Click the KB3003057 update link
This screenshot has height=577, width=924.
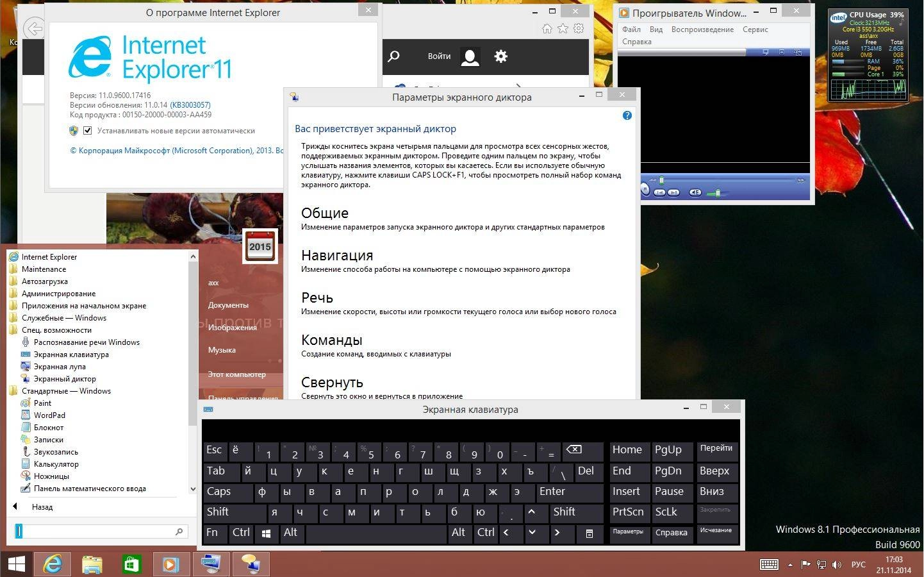click(x=190, y=105)
